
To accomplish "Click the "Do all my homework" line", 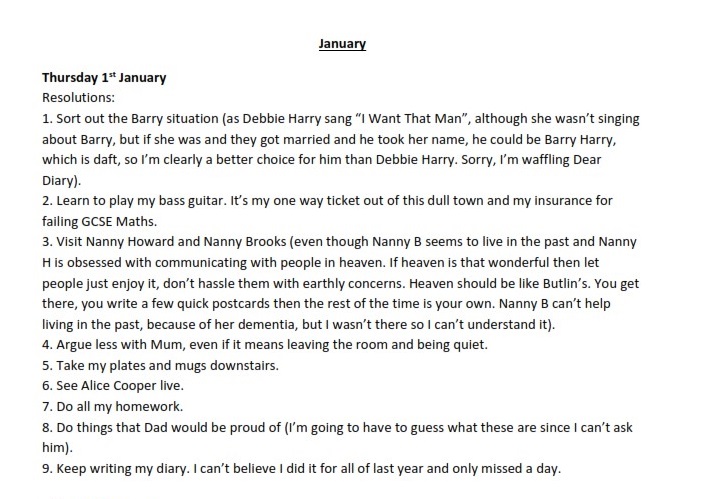I will pos(113,408).
